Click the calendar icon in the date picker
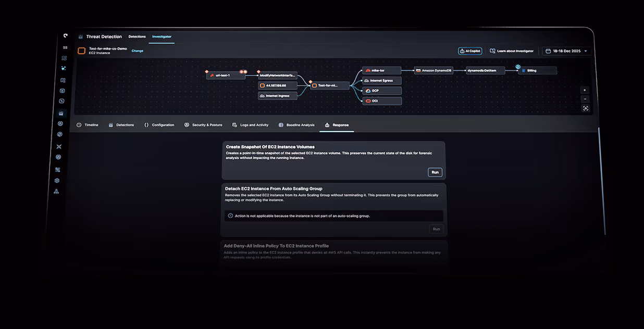Image resolution: width=644 pixels, height=329 pixels. coord(547,51)
